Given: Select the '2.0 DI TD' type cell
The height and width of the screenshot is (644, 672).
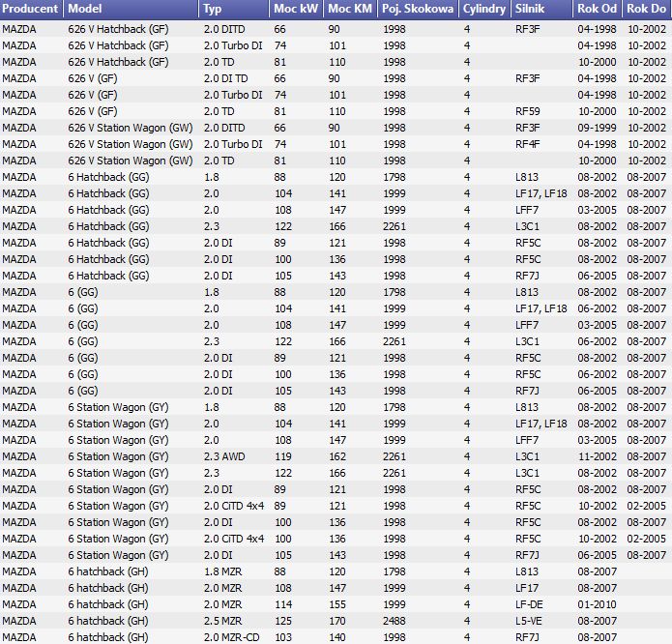Looking at the screenshot, I should click(226, 78).
